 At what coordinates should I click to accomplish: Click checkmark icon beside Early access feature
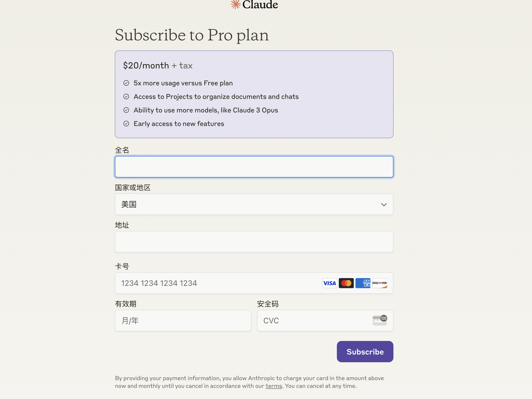(126, 124)
